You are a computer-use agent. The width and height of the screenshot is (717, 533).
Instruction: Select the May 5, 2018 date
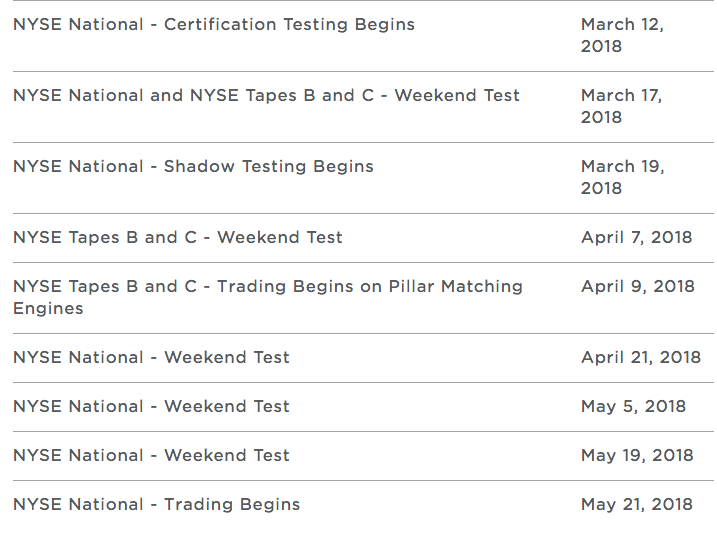(633, 407)
